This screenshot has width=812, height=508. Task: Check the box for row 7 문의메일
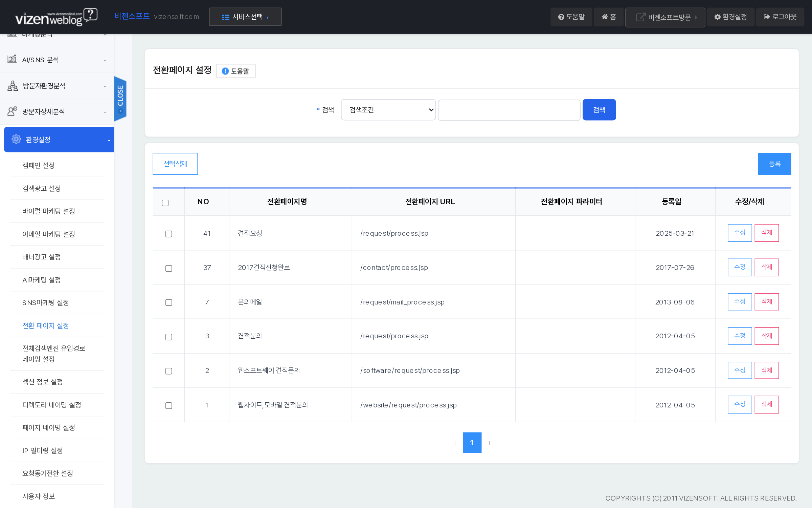(168, 302)
